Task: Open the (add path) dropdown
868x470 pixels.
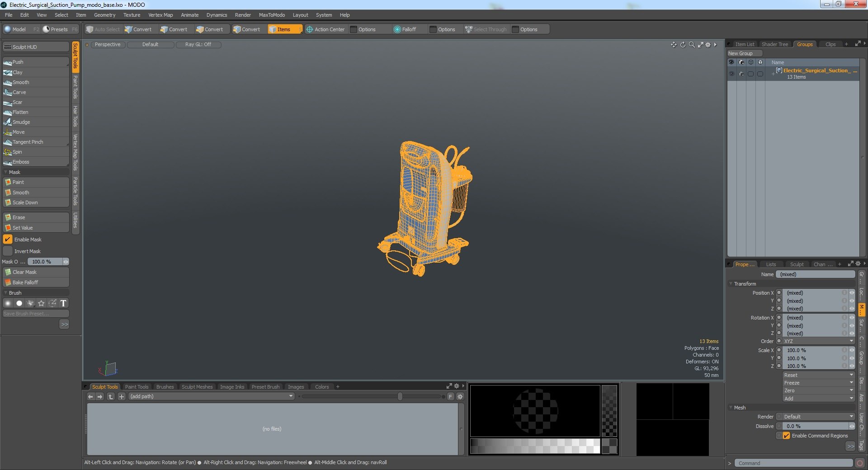Action: (212, 396)
